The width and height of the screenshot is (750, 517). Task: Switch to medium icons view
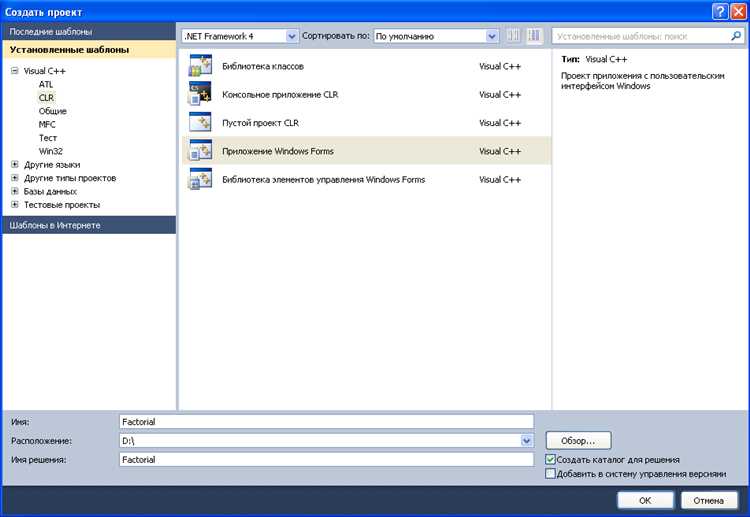534,36
